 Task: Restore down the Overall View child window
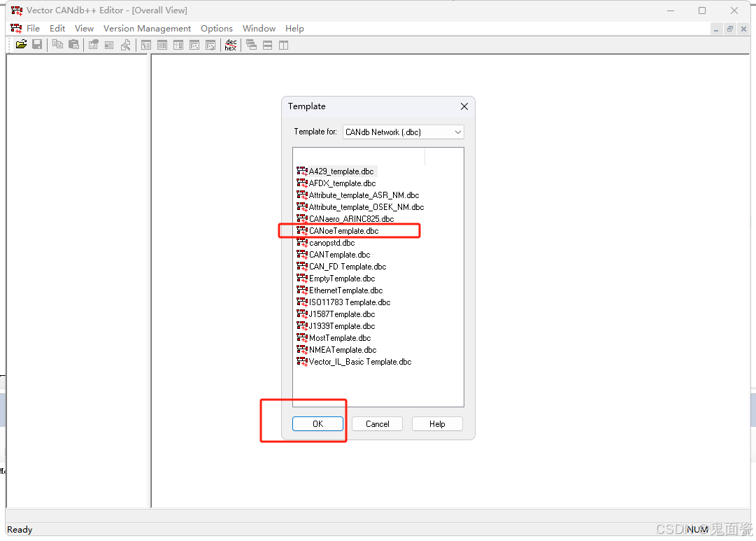730,29
